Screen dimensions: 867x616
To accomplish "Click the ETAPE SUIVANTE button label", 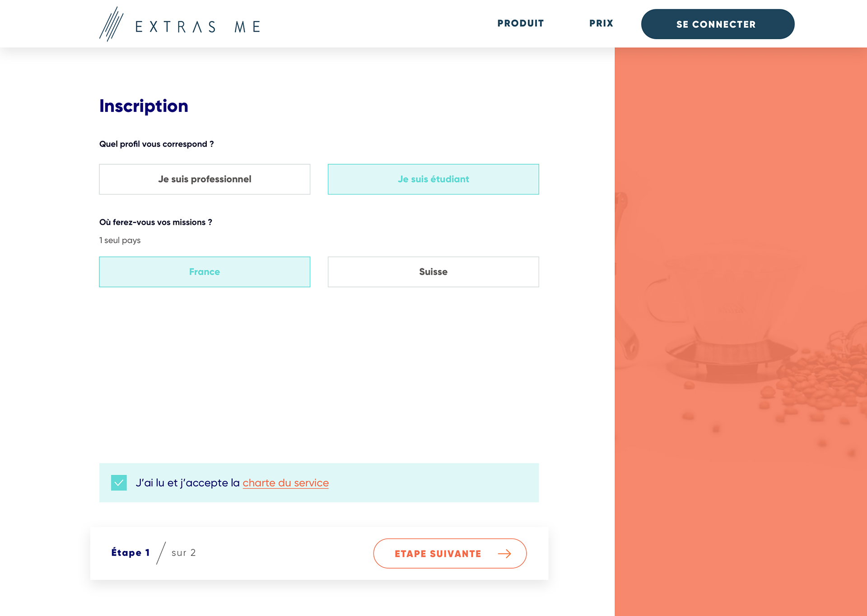I will tap(438, 554).
